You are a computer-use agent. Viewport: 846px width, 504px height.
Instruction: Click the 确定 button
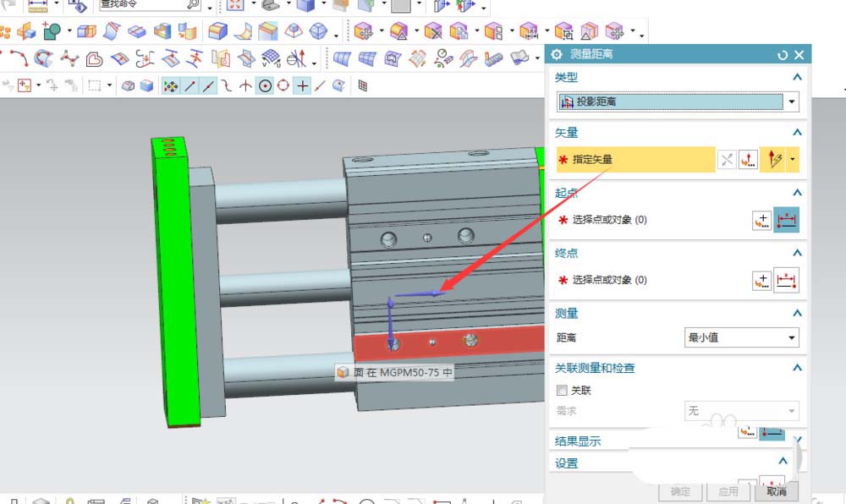(680, 491)
